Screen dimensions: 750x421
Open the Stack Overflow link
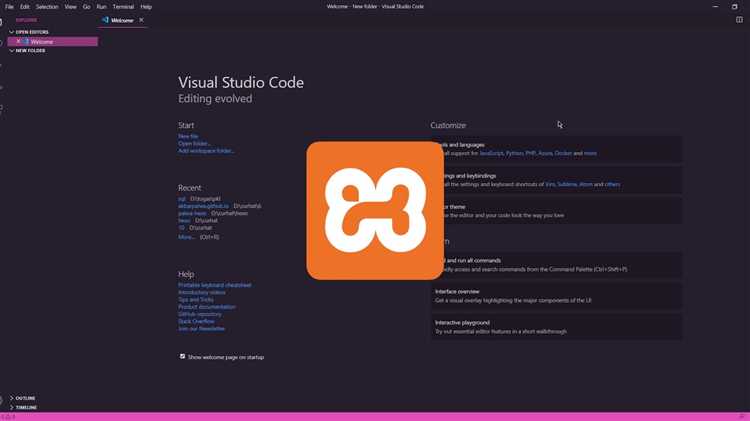pos(197,321)
